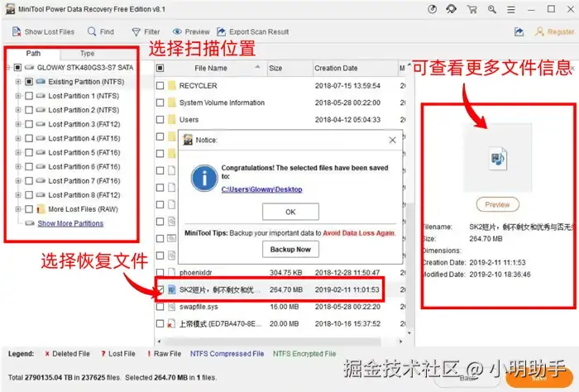Switch to the Type tab
Screen dimensions: 579x392
[x=87, y=54]
